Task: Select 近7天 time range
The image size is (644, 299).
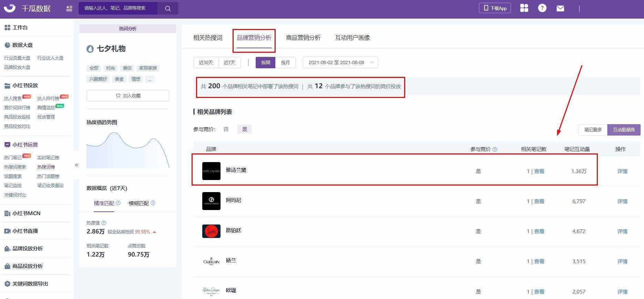Action: 229,62
